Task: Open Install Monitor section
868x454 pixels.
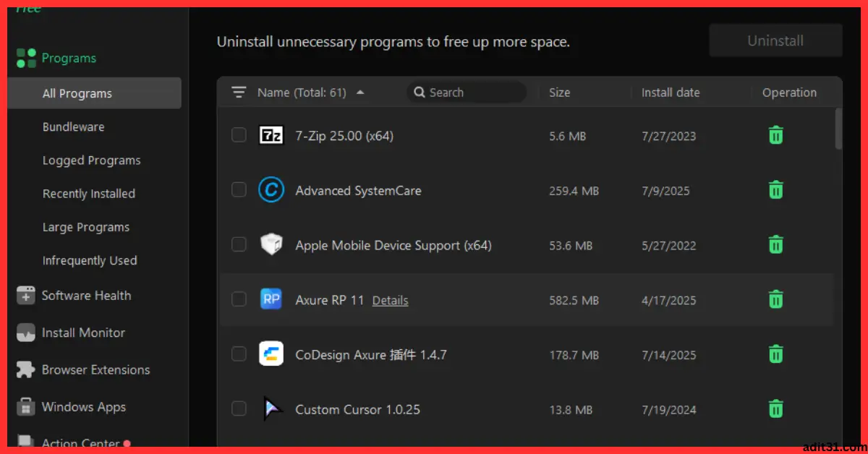Action: 83,333
